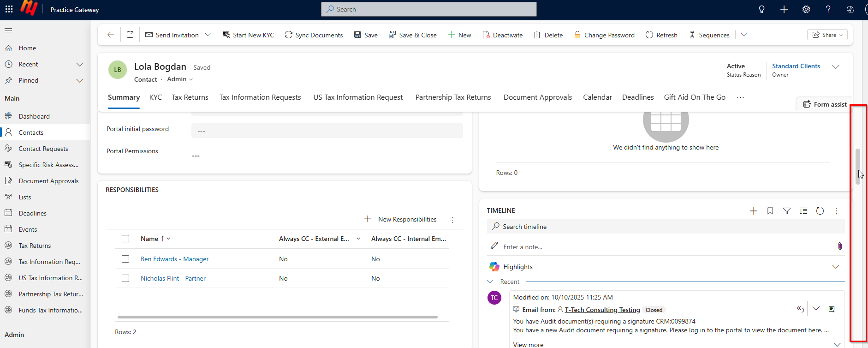The height and width of the screenshot is (348, 868).
Task: Open record in new window icon
Action: (x=130, y=35)
